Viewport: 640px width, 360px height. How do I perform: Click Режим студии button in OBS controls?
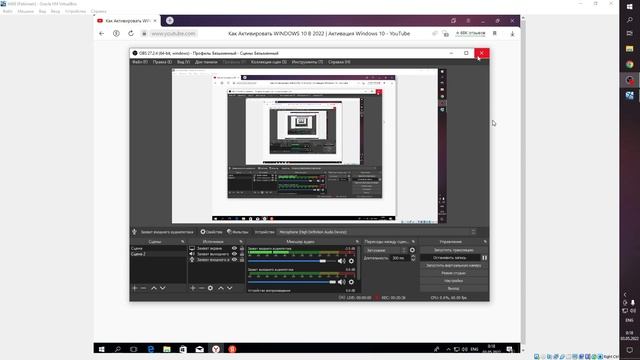point(453,273)
